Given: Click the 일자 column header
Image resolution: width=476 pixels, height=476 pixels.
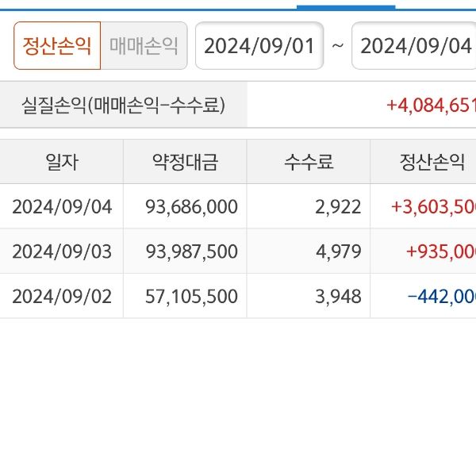Looking at the screenshot, I should coord(62,163).
